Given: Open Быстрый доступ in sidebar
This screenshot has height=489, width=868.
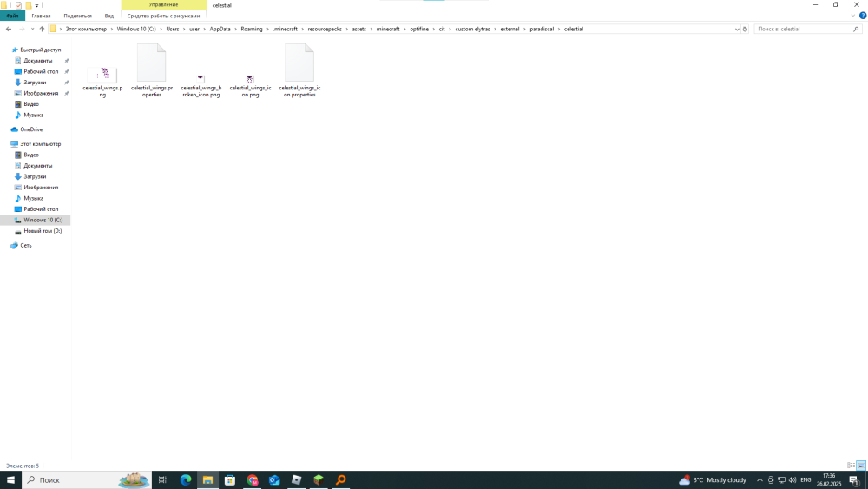Looking at the screenshot, I should click(x=41, y=50).
